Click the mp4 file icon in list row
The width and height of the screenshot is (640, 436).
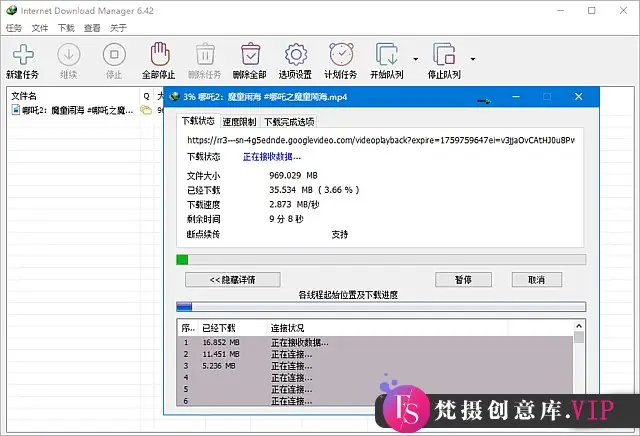[16, 110]
